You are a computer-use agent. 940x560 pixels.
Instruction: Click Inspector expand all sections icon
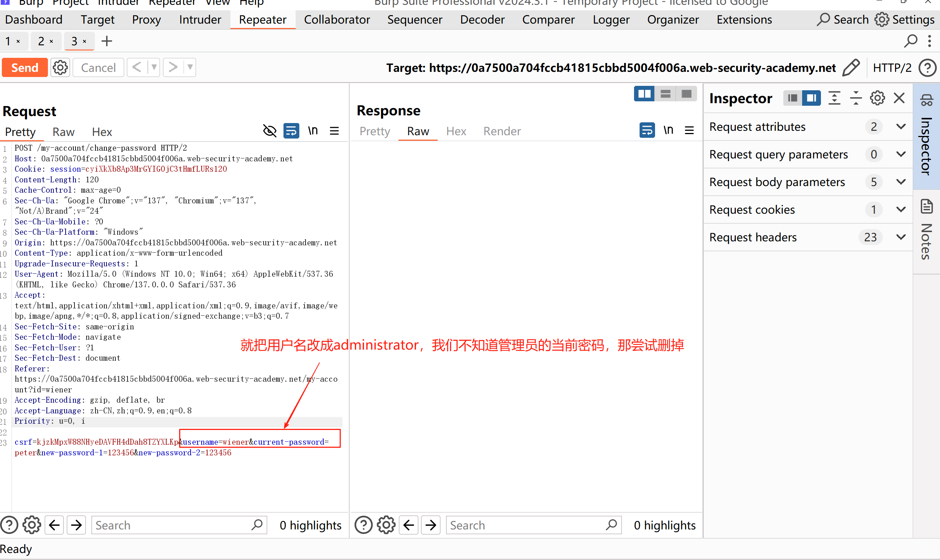(834, 98)
